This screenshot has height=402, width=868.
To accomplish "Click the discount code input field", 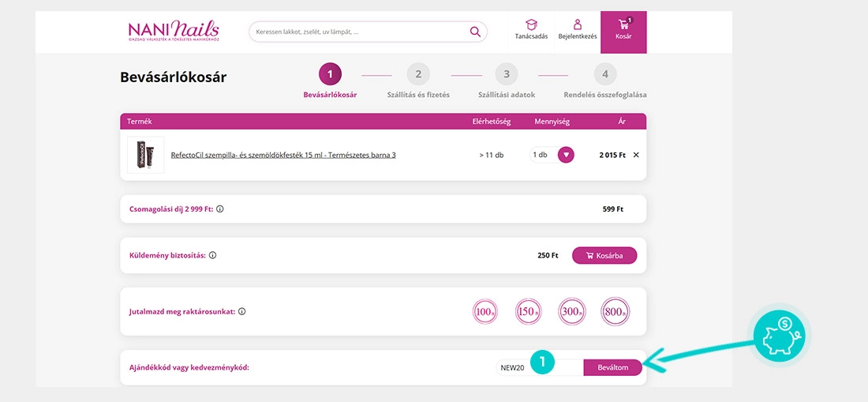I will click(x=540, y=367).
